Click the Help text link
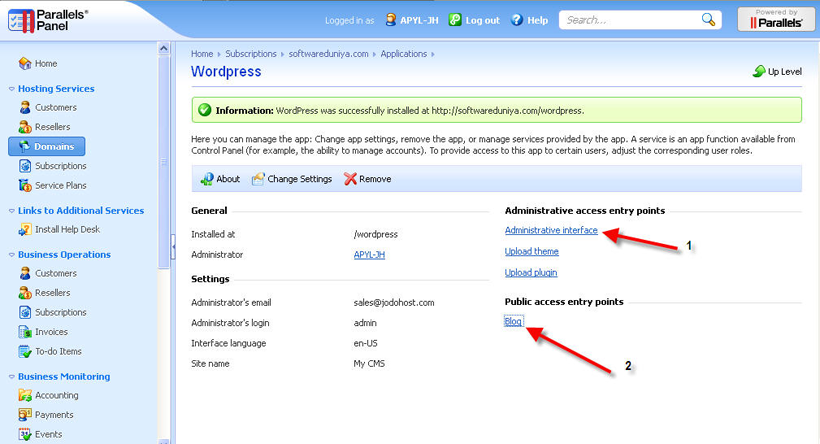The image size is (820, 444). point(538,20)
